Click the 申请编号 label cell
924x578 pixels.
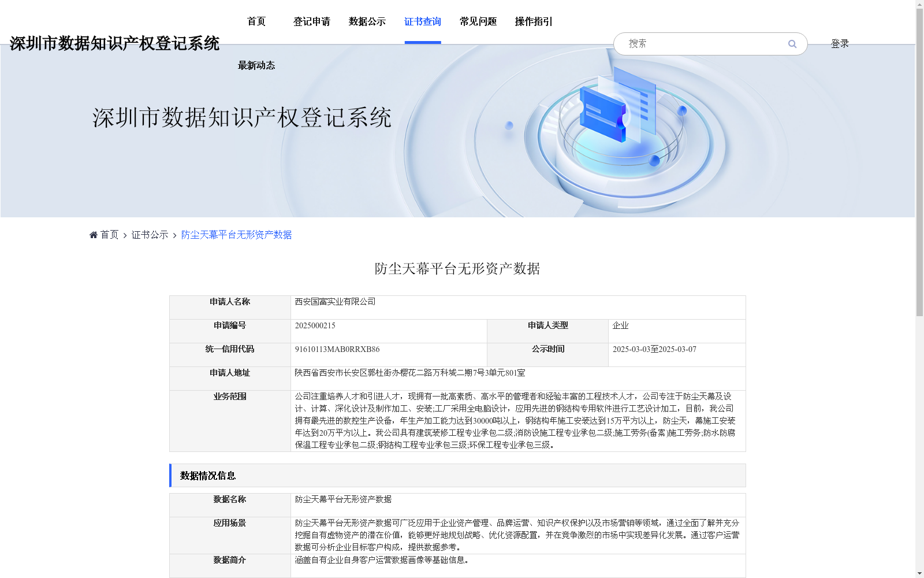[230, 331]
